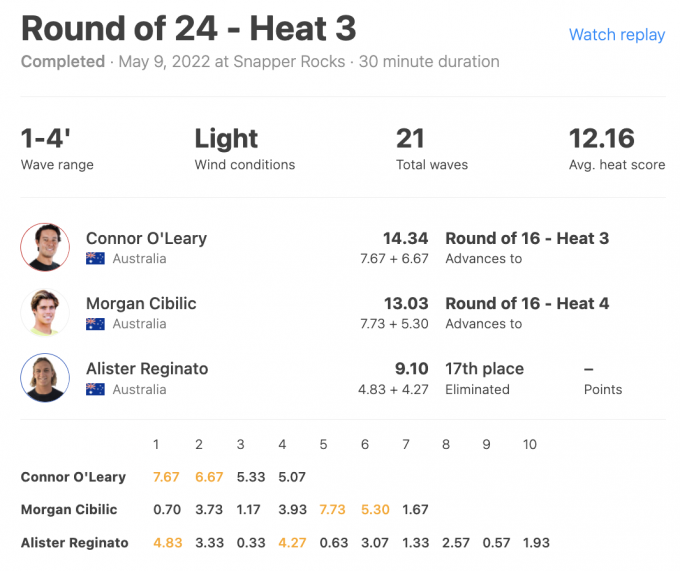Click Morgan Cibilic's 7.73 wave score

point(332,509)
